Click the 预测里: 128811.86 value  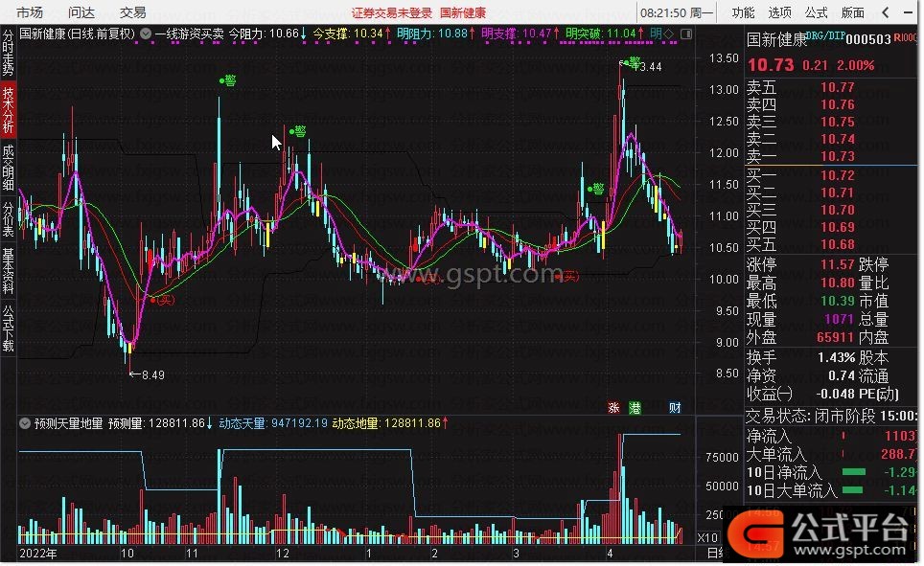[x=160, y=423]
